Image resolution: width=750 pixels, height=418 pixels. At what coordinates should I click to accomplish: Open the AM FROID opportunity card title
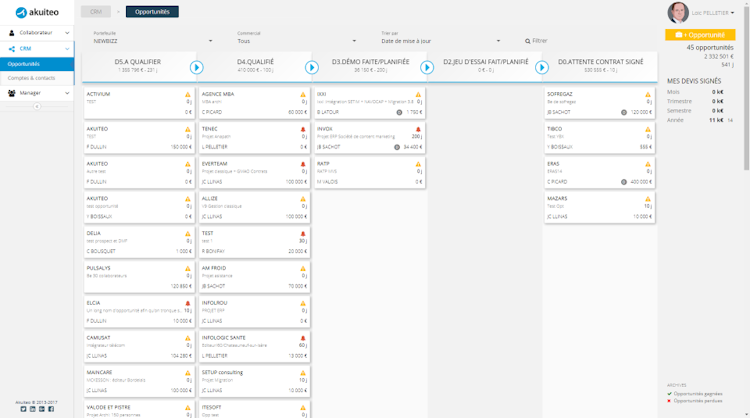pos(214,268)
